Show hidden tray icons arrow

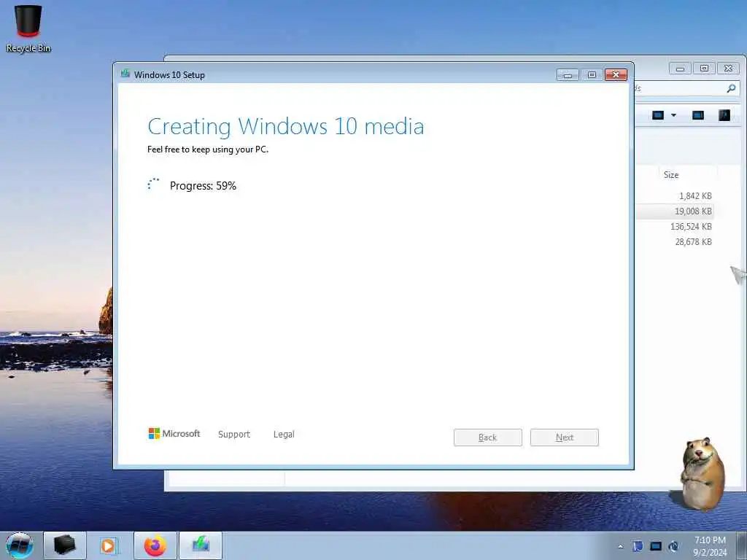[x=620, y=546]
